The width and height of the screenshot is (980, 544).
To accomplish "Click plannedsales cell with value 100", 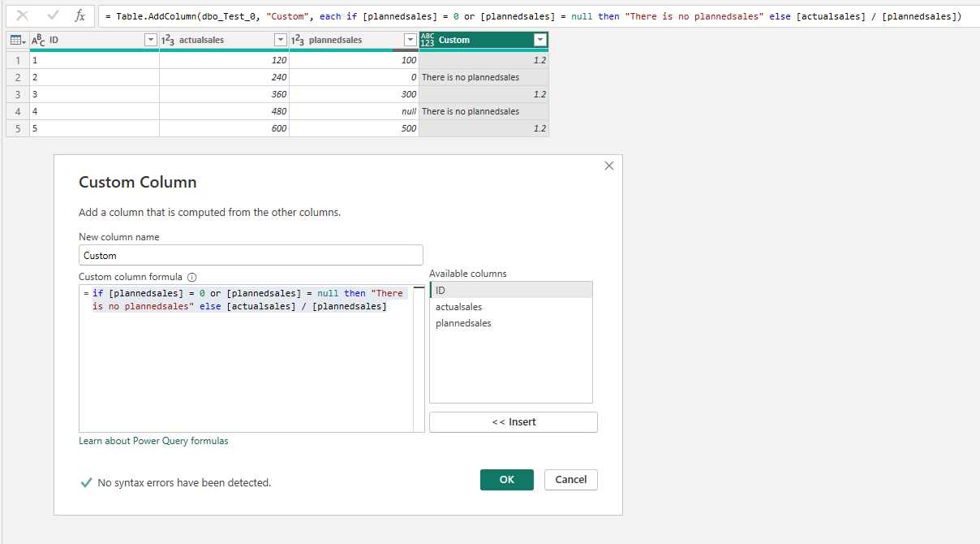I will (354, 60).
